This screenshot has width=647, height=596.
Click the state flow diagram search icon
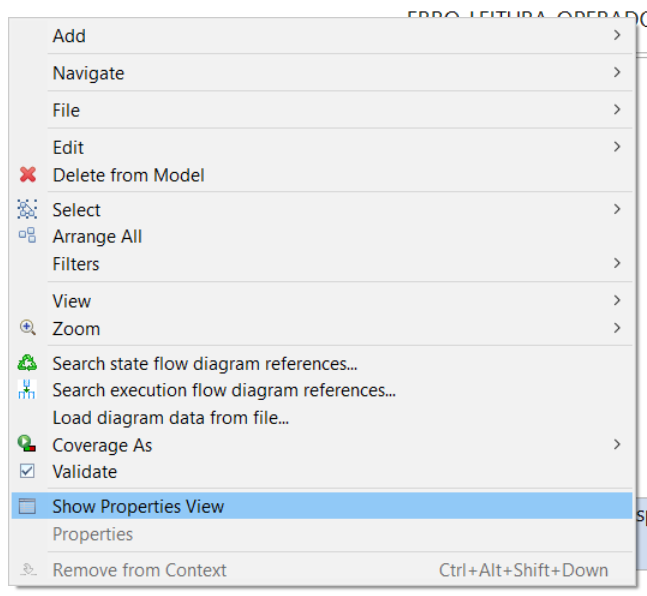coord(28,364)
